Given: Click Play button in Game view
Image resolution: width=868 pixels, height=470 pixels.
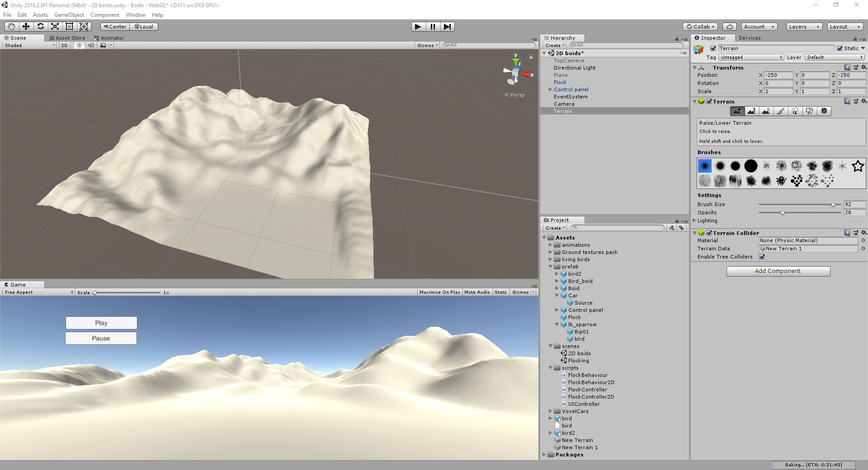Looking at the screenshot, I should pyautogui.click(x=101, y=323).
